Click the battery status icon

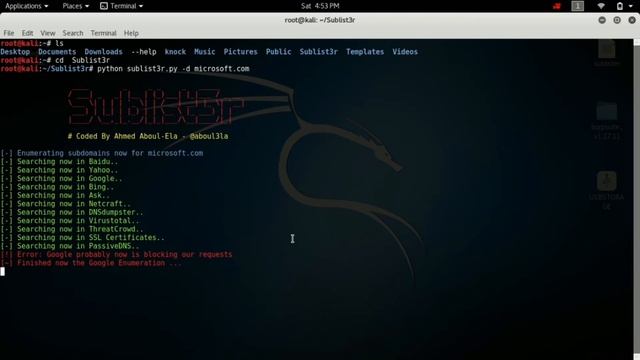point(620,6)
